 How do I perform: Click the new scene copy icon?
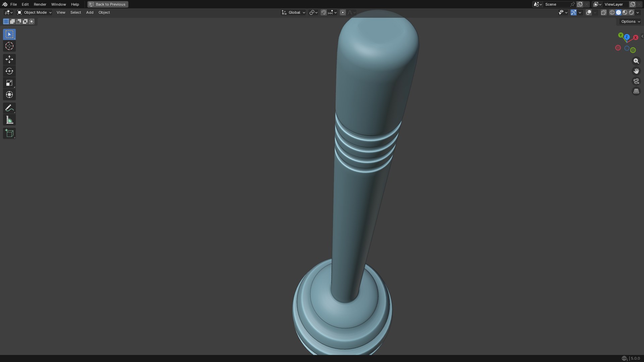point(580,4)
